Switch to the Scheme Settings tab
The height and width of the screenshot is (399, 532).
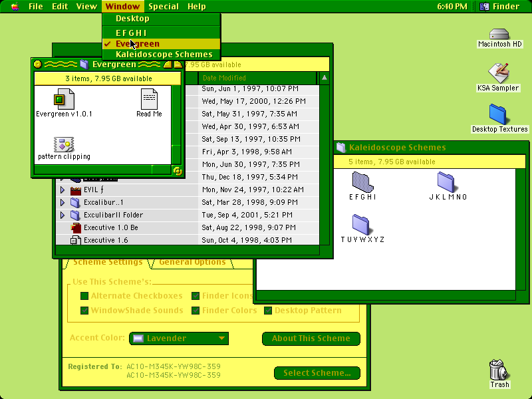click(108, 262)
